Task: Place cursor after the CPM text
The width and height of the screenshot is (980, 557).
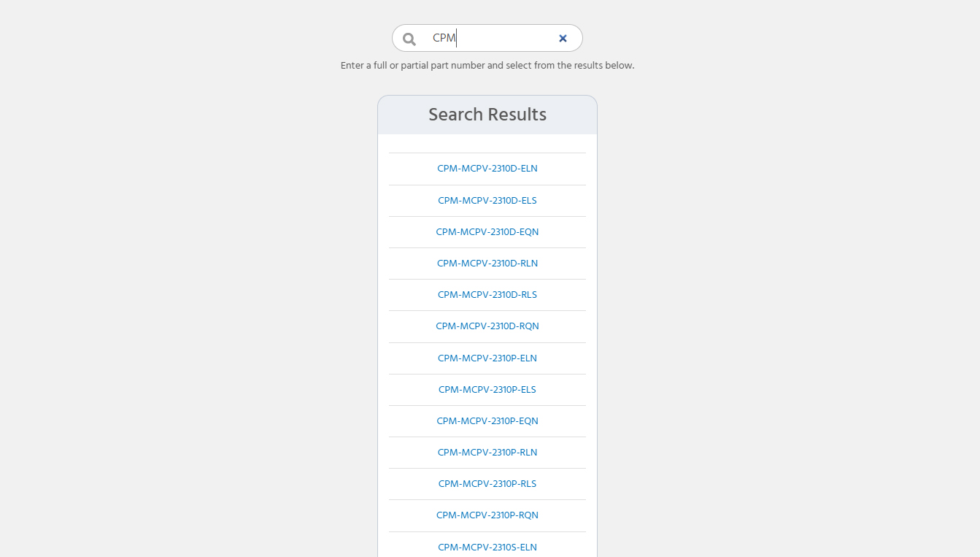Action: [x=455, y=38]
